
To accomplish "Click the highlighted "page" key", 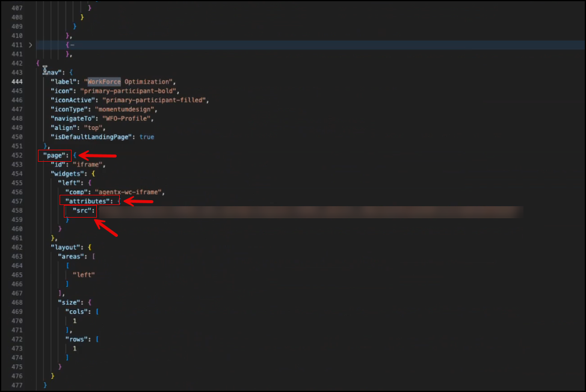I will pos(55,156).
